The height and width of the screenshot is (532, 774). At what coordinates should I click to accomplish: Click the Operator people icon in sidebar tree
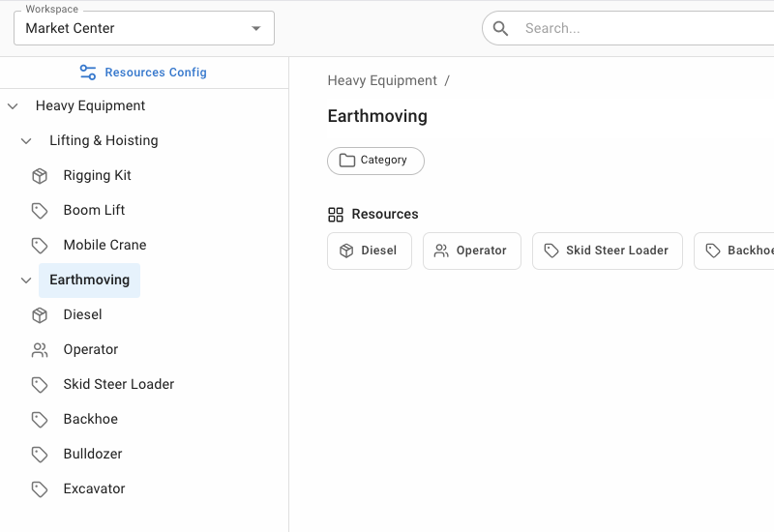(40, 350)
